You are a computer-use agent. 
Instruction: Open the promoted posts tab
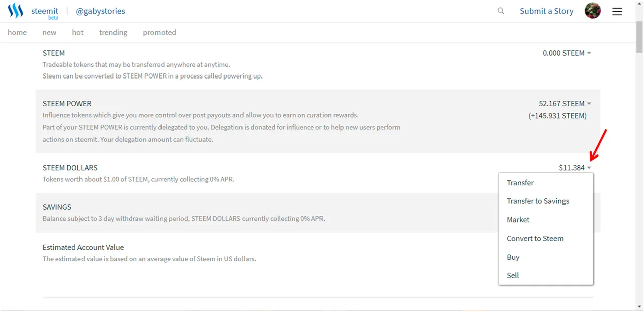click(159, 32)
